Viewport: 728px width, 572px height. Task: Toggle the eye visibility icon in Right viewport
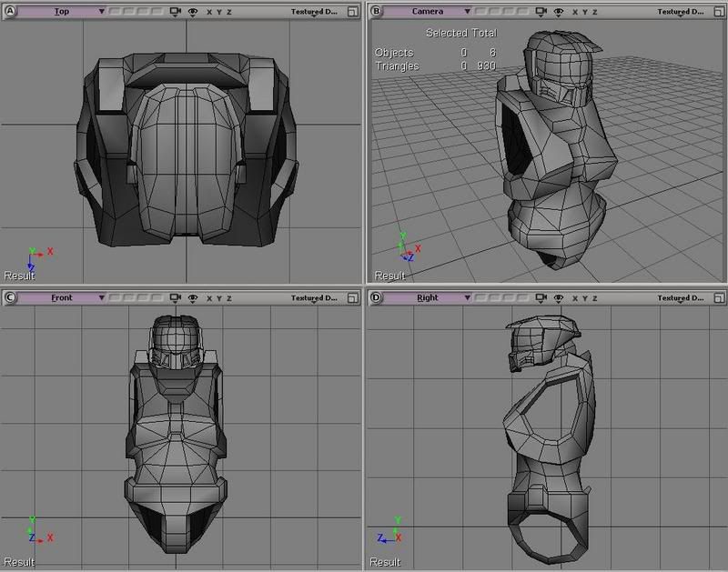(559, 298)
